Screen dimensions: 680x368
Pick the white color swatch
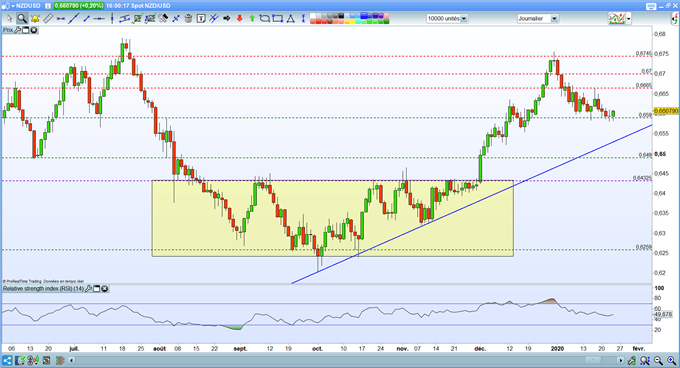click(313, 16)
